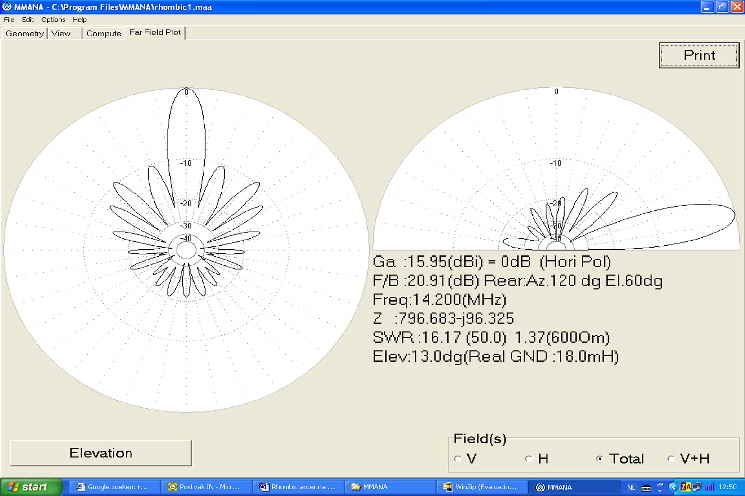Switch to the Geometry tab
Viewport: 745px width, 496px height.
pyautogui.click(x=24, y=33)
